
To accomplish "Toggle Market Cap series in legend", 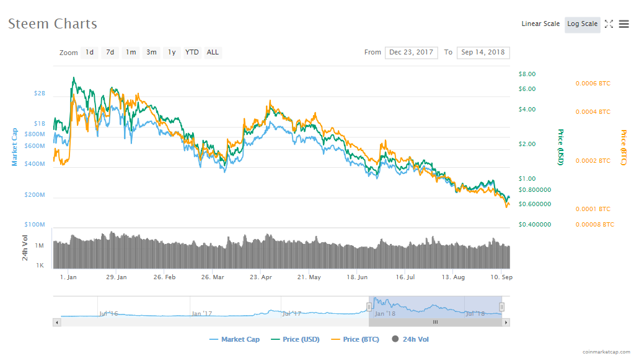I will tap(234, 339).
